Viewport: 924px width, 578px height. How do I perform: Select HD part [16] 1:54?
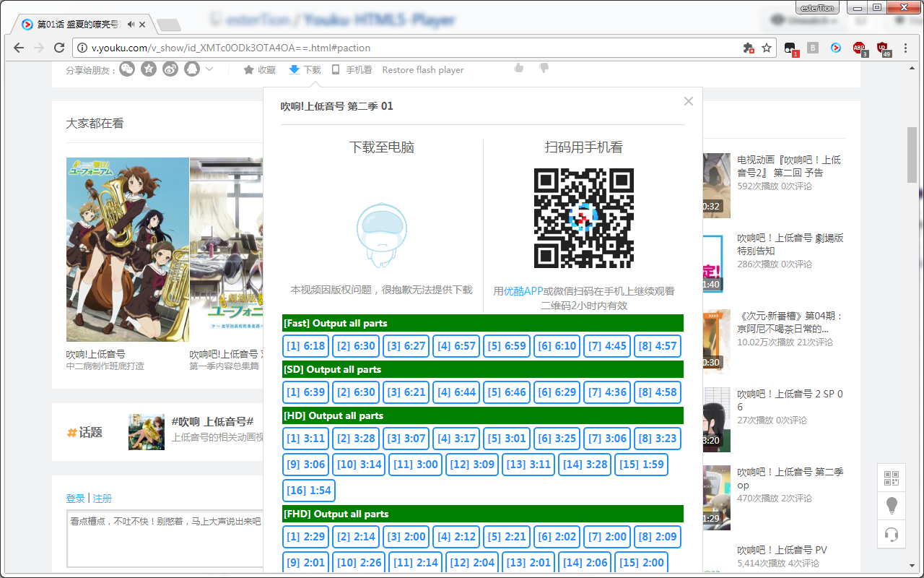click(x=309, y=491)
